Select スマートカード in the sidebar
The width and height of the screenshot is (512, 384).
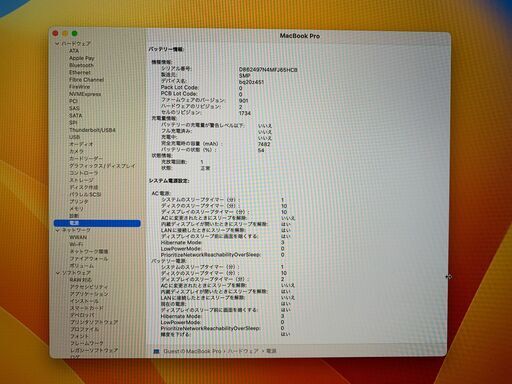point(86,308)
